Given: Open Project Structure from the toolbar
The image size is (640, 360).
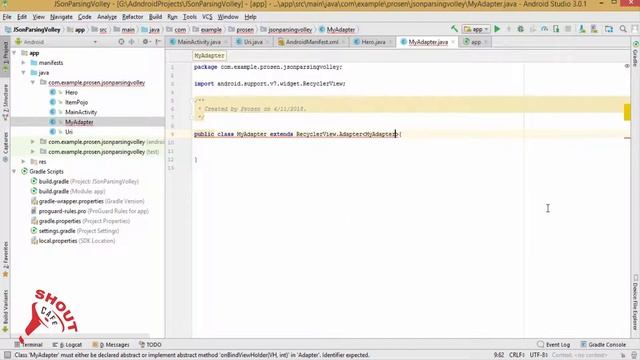Looking at the screenshot, I should click(609, 29).
